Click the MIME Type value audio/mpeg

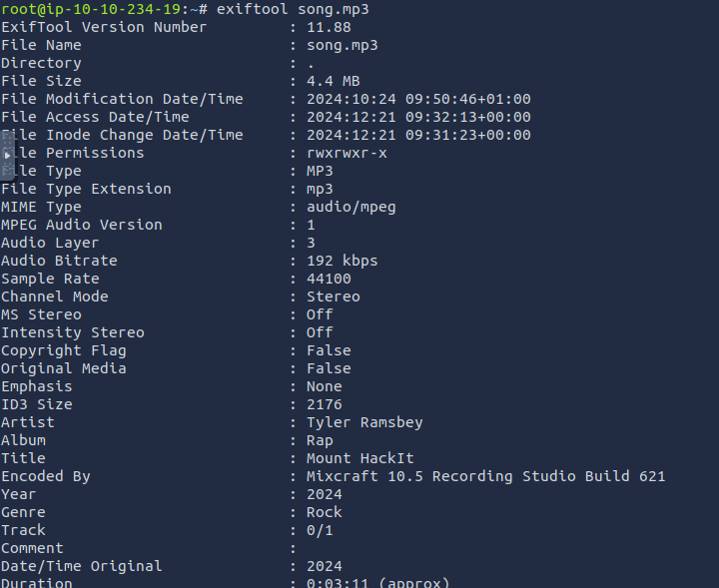point(351,207)
